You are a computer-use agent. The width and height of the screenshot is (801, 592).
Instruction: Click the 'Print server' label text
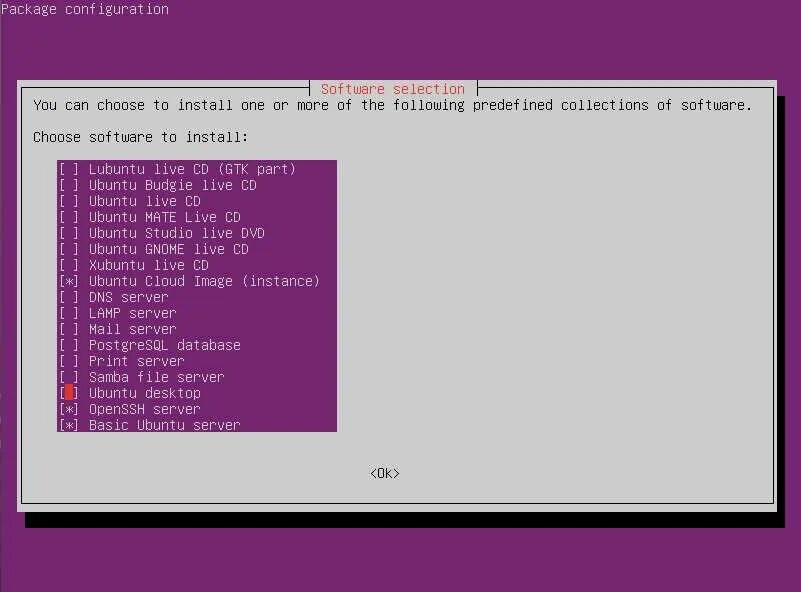[x=136, y=361]
